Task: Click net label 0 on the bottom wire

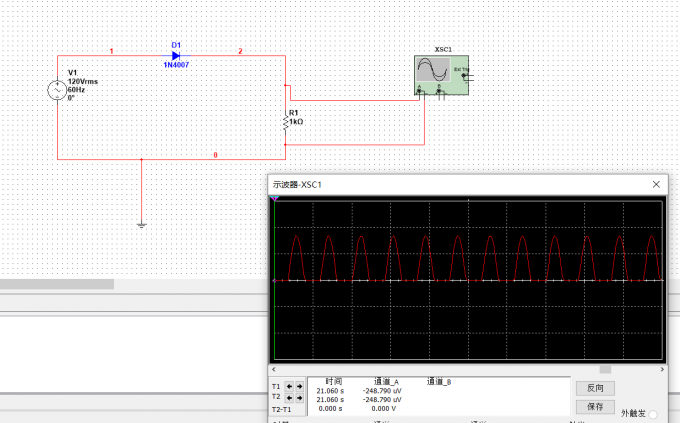Action: tap(215, 155)
